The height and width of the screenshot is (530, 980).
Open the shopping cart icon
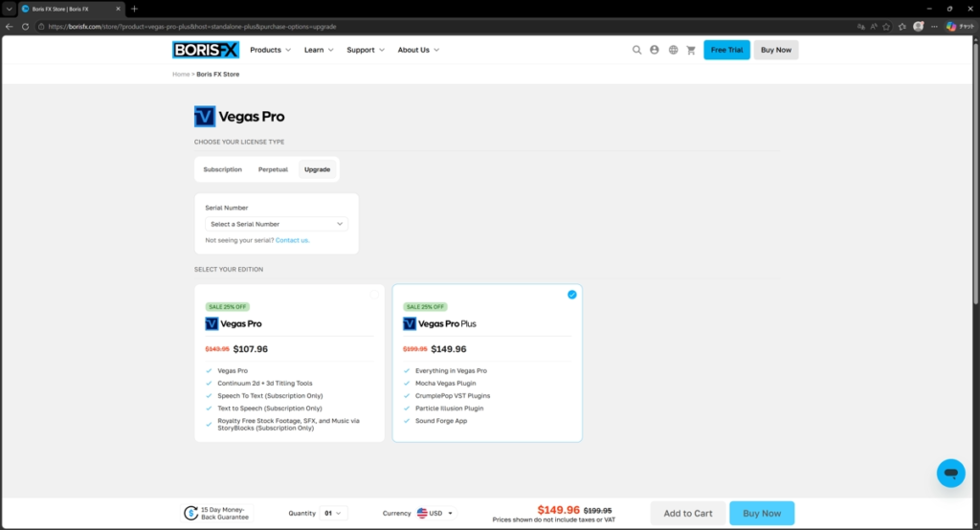click(x=691, y=50)
